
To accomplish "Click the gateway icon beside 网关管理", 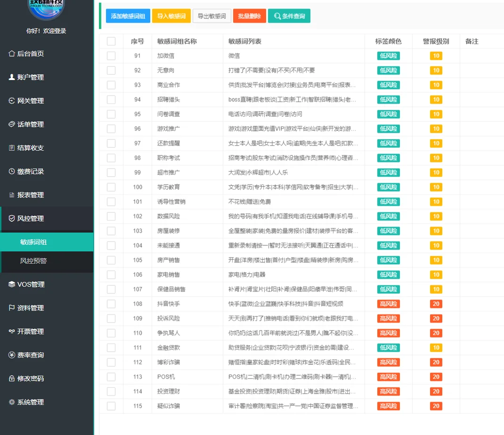I will 12,101.
